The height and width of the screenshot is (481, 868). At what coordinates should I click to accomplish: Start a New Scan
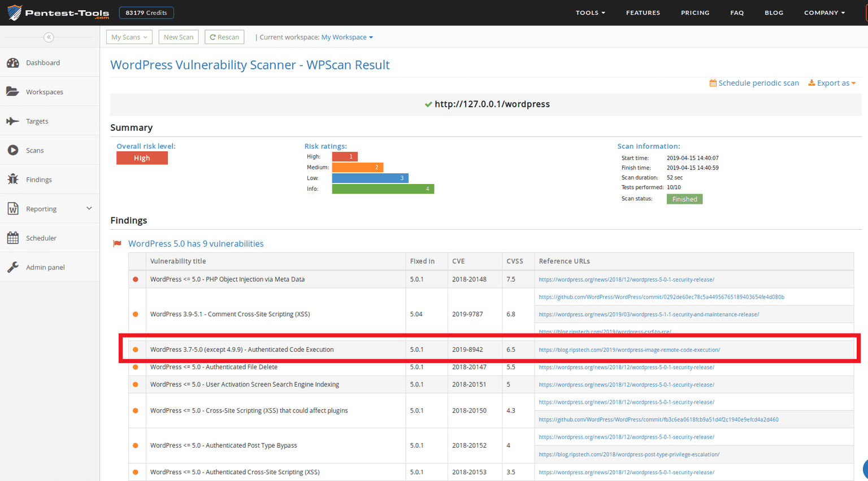(x=179, y=37)
